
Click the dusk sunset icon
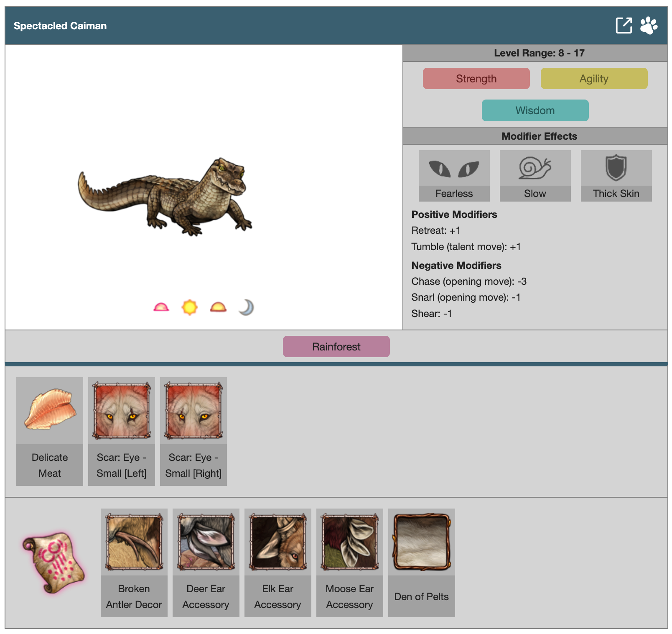pos(218,307)
